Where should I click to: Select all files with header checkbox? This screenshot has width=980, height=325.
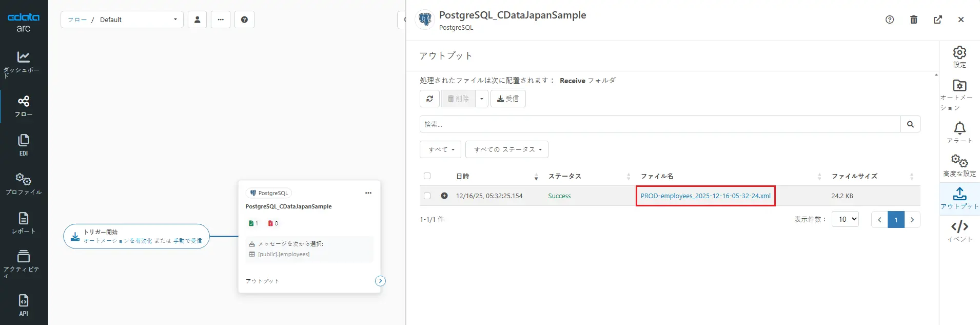coord(427,176)
